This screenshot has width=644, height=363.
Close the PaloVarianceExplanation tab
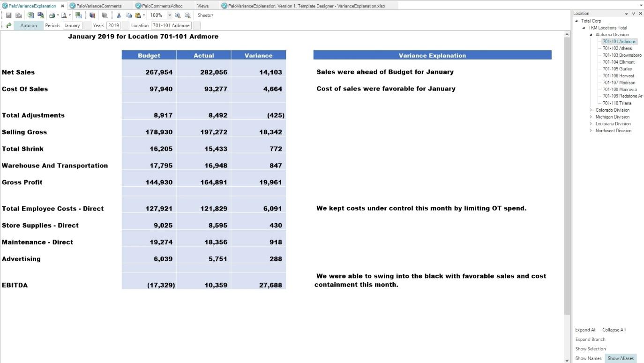pos(62,6)
